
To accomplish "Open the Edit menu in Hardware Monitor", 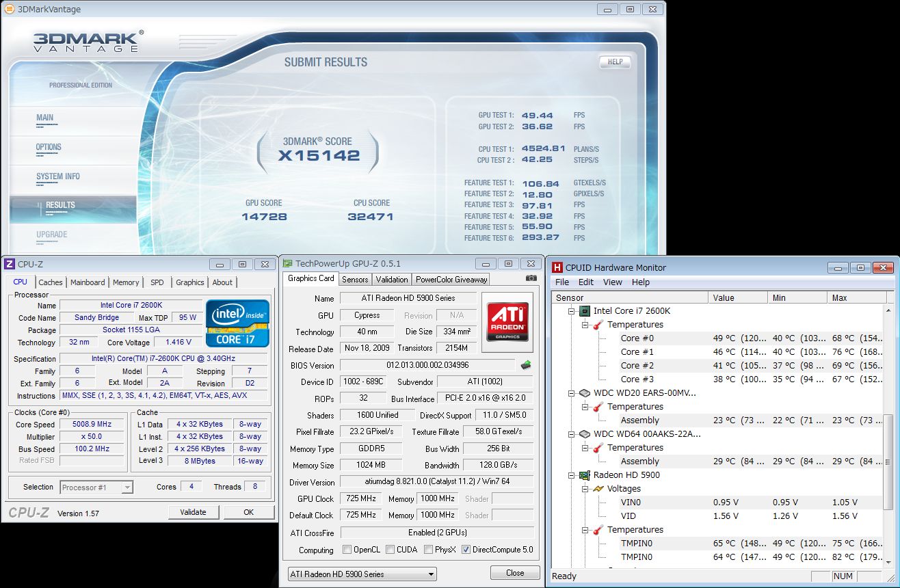I will pyautogui.click(x=586, y=282).
